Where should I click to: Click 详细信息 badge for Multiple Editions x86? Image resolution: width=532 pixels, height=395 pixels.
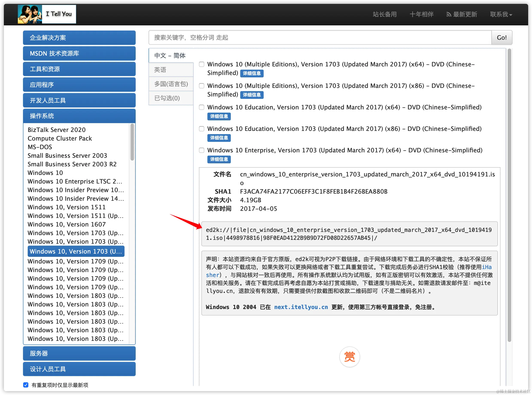point(252,95)
